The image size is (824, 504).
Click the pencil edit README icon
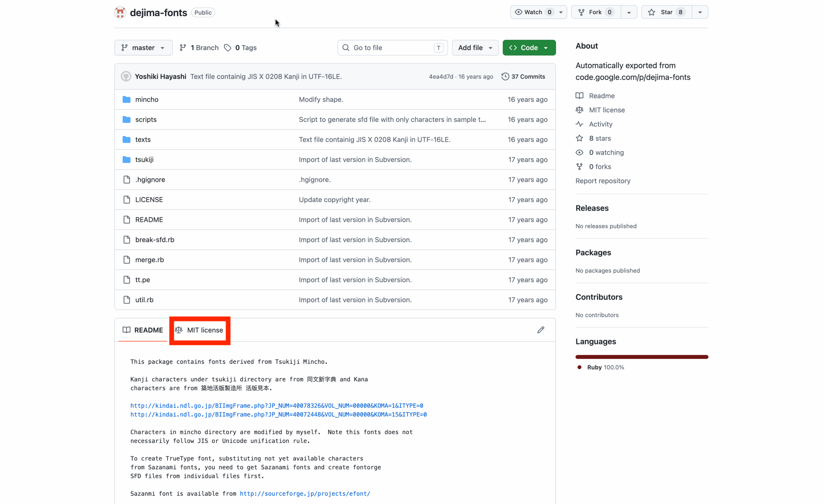click(540, 330)
